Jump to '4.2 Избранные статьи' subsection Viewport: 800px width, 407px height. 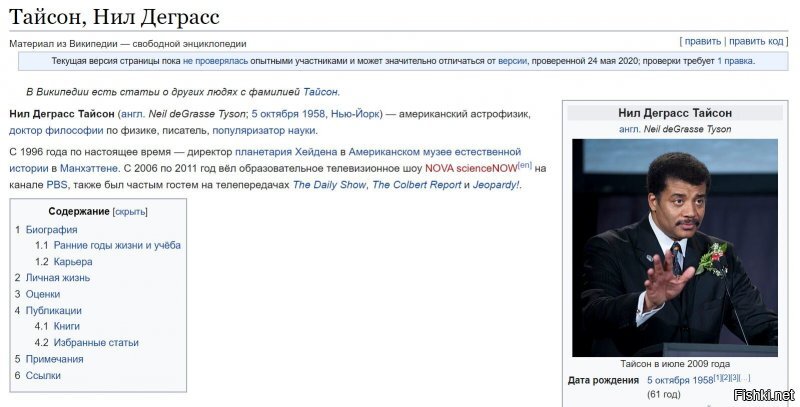tap(87, 343)
